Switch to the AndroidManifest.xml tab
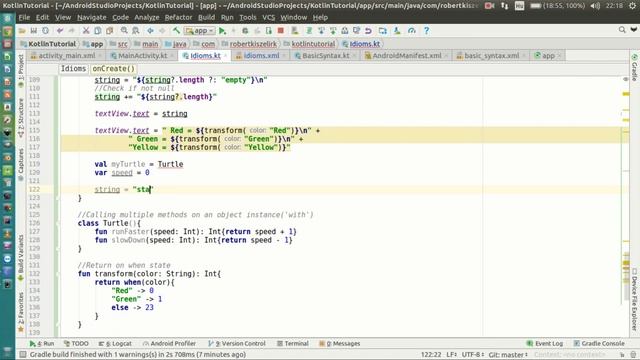 tap(407, 56)
